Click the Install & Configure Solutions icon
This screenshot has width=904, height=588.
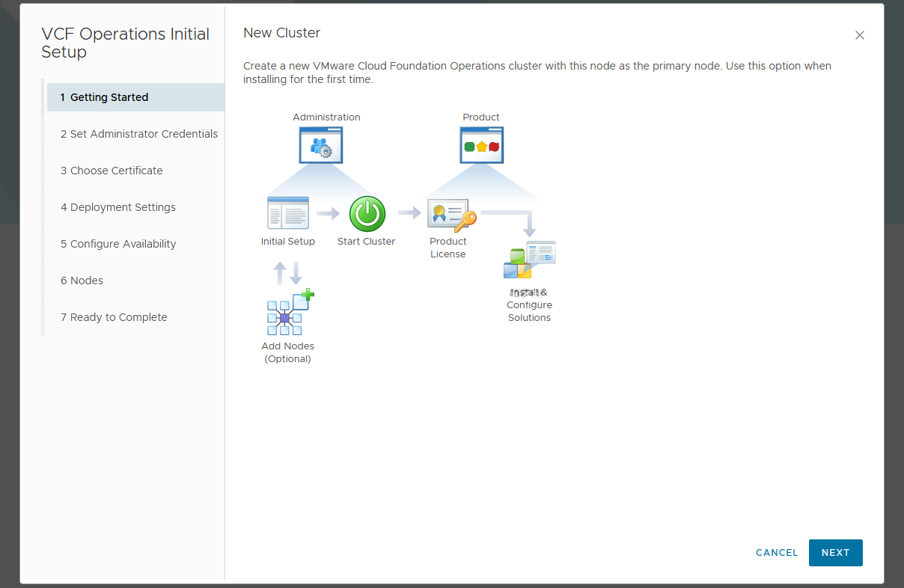click(x=530, y=260)
